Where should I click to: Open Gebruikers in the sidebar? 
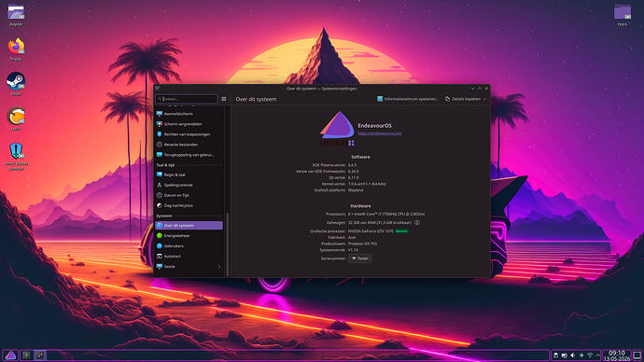[189, 246]
